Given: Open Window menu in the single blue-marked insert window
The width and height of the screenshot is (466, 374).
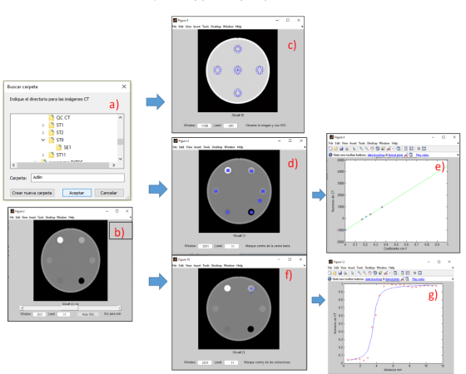Looking at the screenshot, I should point(229,265).
